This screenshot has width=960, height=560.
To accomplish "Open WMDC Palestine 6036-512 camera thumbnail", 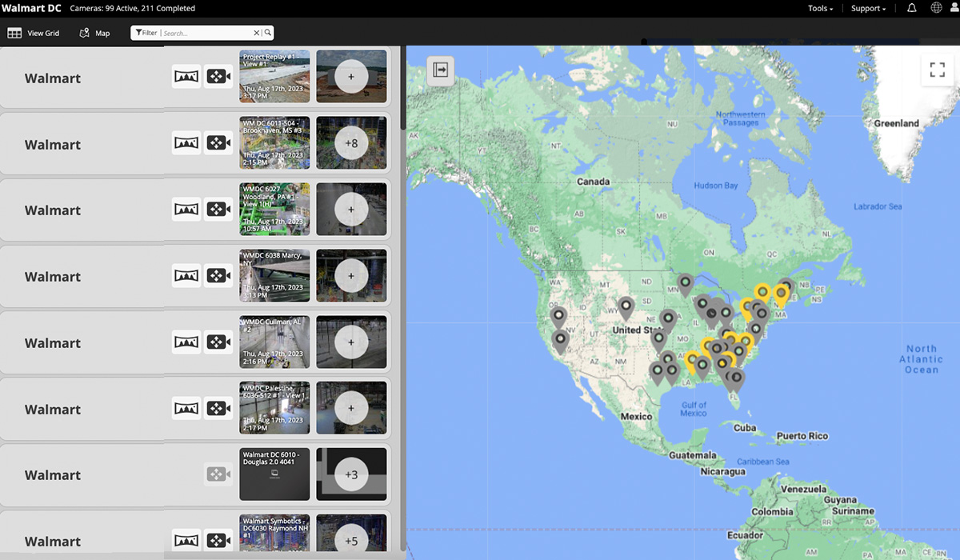I will tap(274, 409).
